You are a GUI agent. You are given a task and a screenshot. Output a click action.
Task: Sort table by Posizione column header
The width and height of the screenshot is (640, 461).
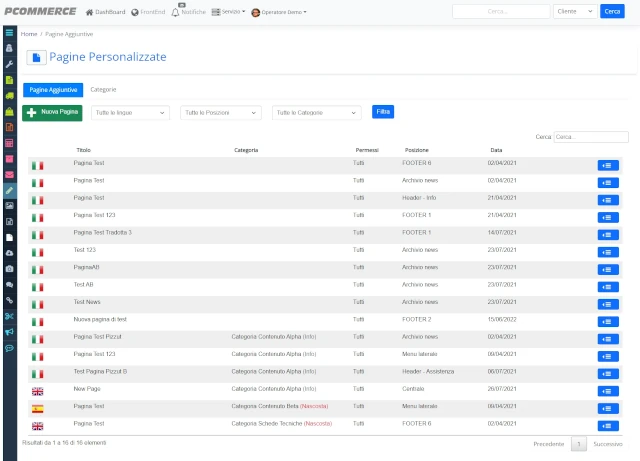(416, 150)
